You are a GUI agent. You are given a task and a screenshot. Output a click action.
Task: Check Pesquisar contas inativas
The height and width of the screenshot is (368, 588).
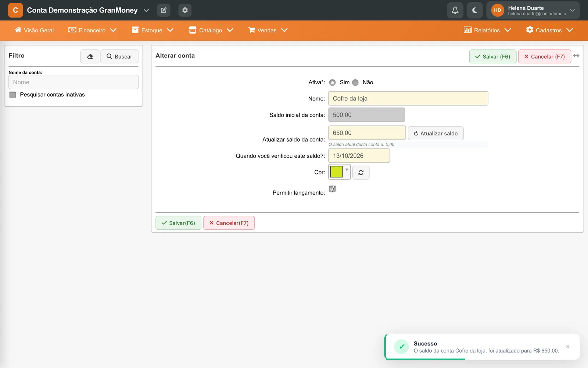point(13,95)
